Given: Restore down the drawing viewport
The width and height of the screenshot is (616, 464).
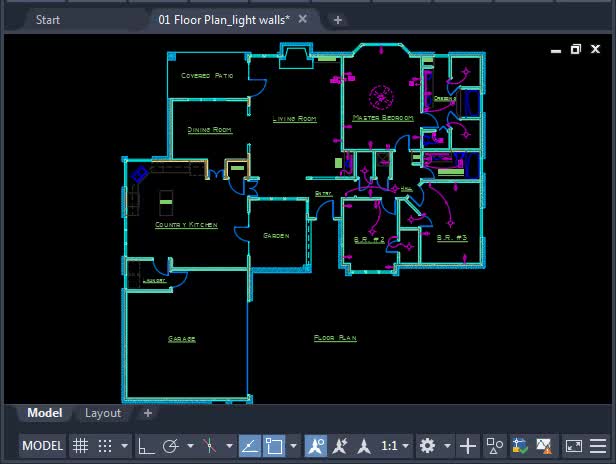Looking at the screenshot, I should click(576, 49).
